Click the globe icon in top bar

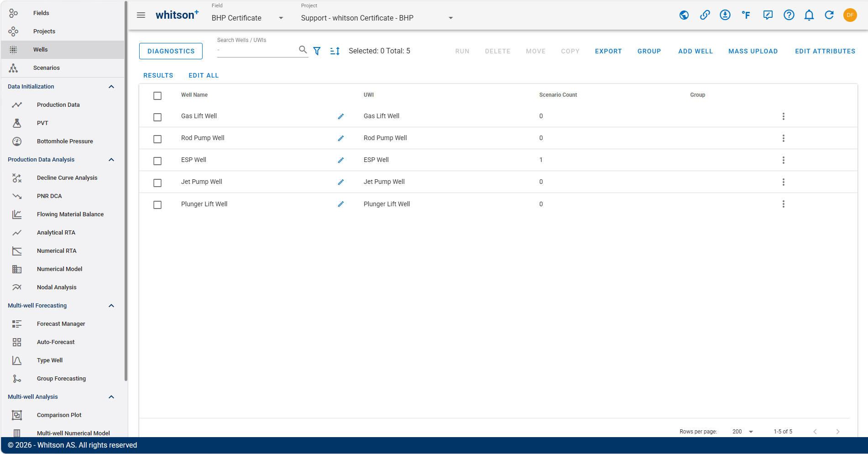click(684, 15)
